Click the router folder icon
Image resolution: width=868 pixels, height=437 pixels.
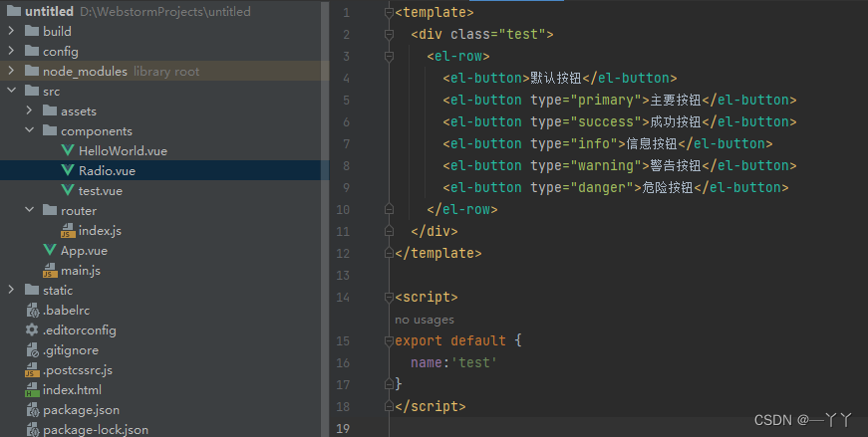coord(49,210)
